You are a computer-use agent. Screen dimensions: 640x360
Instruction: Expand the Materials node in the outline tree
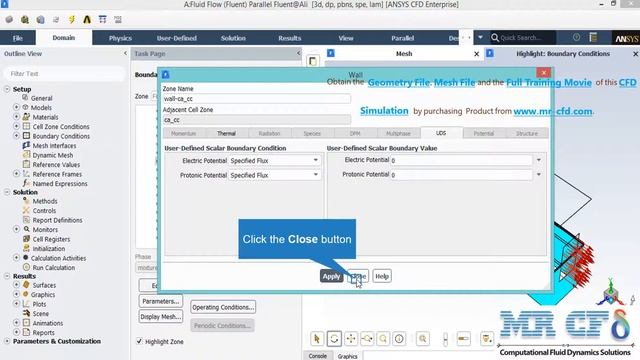[16, 116]
